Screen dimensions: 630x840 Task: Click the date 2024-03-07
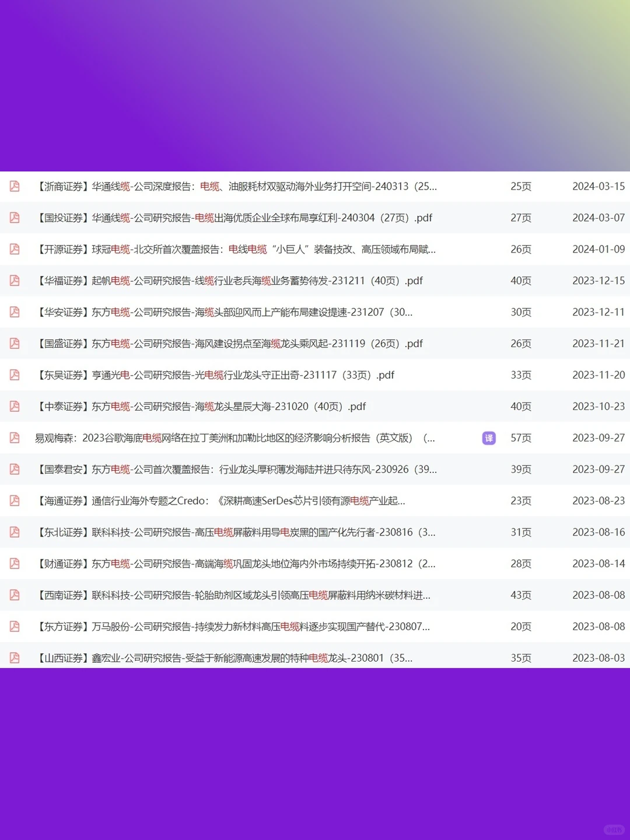coord(598,218)
